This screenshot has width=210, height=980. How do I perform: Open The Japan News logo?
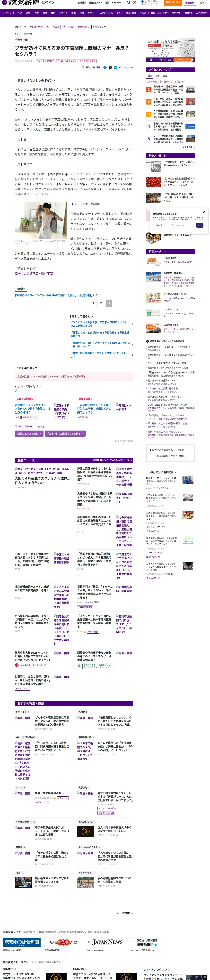click(105, 942)
